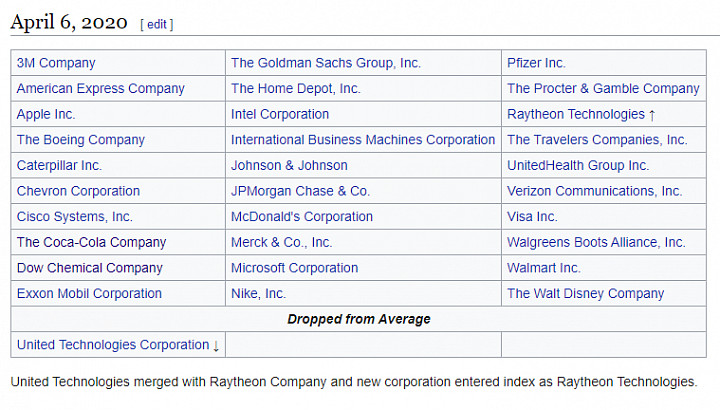Select the Caterpillar Inc. link
The image size is (720, 410).
[x=59, y=166]
